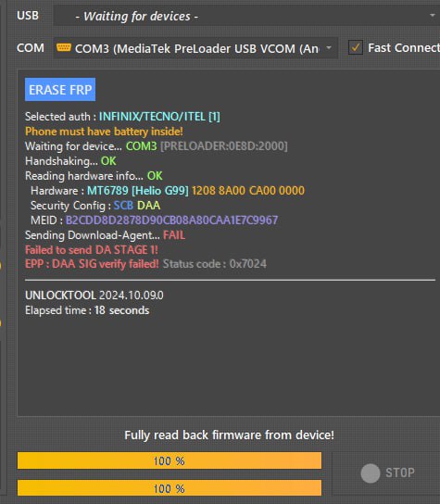Expand the USB devices dropdown arrow
The width and height of the screenshot is (440, 504).
433,16
